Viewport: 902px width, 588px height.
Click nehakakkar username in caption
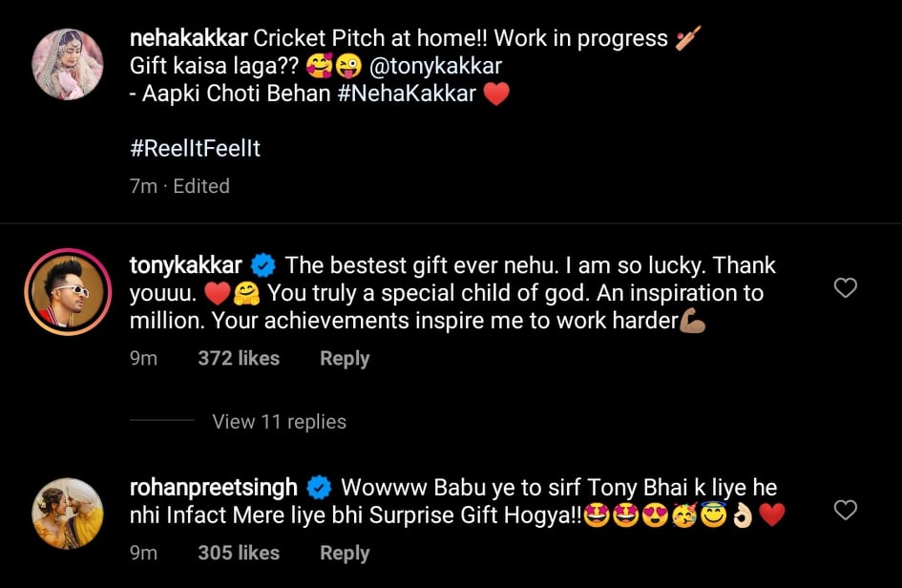pos(189,39)
